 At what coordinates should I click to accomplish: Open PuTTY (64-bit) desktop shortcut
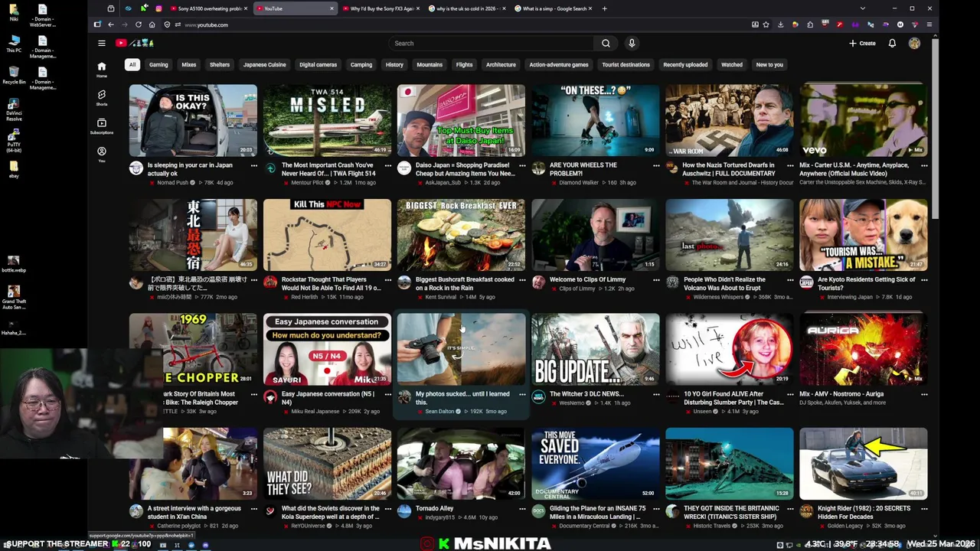[x=14, y=141]
